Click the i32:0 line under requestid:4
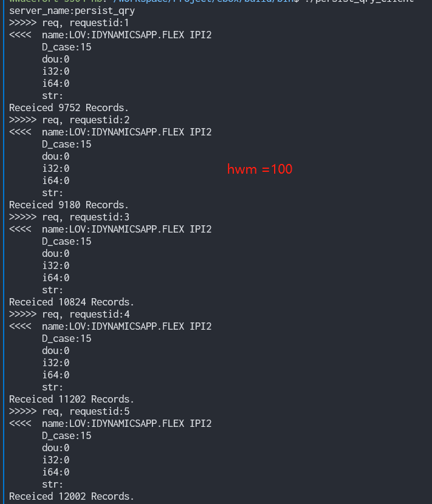432x504 pixels. coord(56,363)
